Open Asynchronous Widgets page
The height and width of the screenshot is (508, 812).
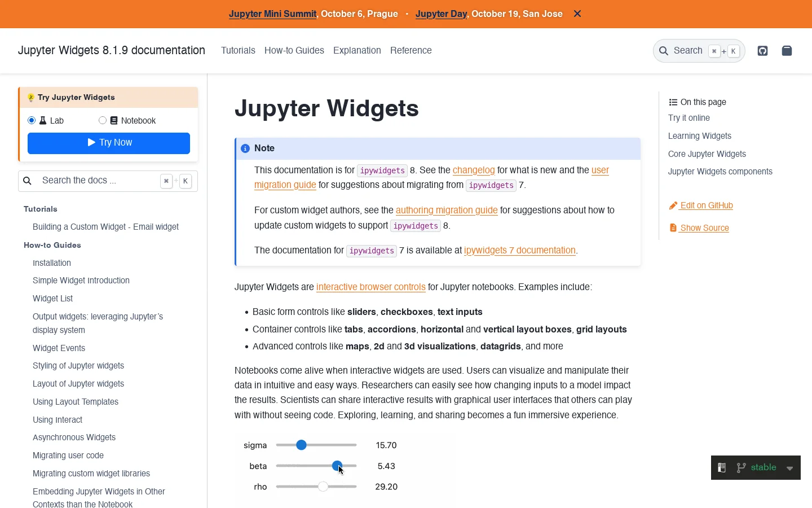pos(74,437)
